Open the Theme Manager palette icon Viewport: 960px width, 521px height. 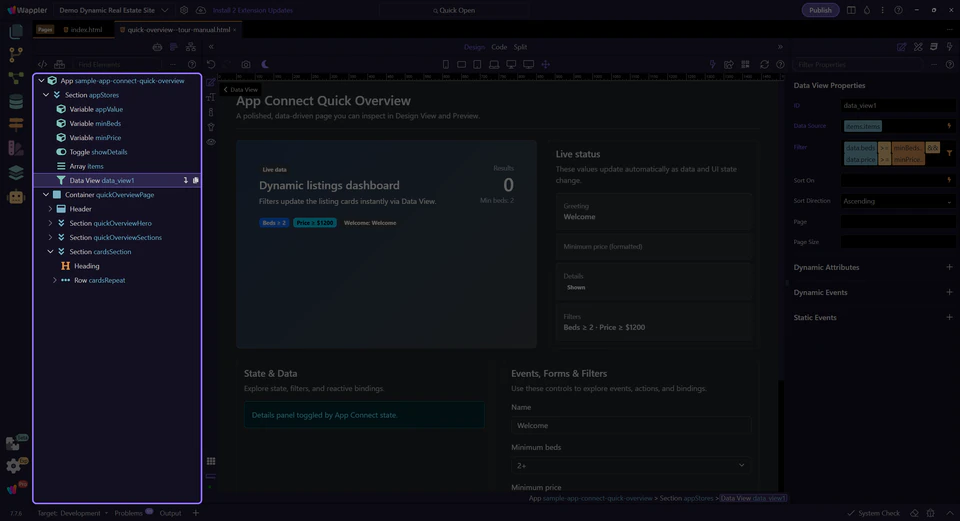pyautogui.click(x=16, y=148)
